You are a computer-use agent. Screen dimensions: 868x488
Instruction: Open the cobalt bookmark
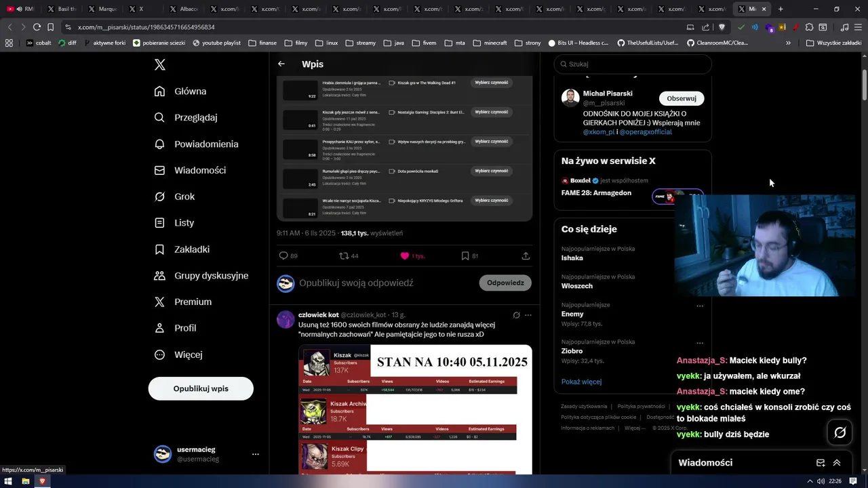[39, 43]
